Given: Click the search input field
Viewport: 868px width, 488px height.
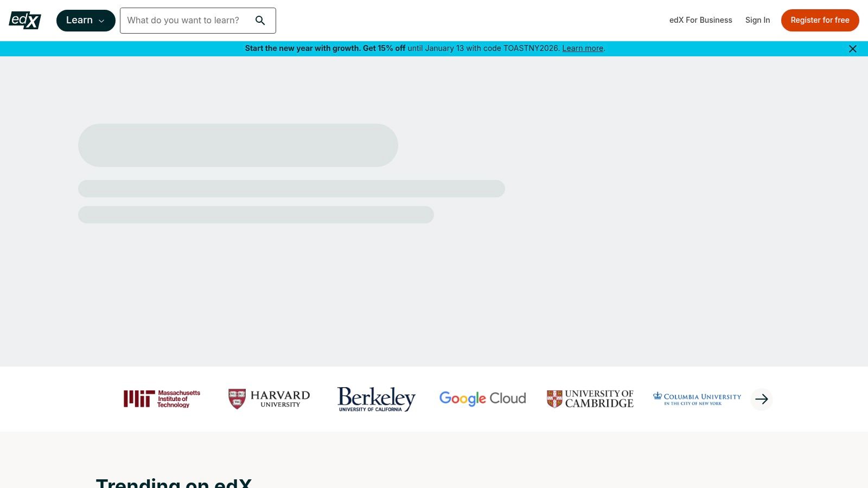Looking at the screenshot, I should click(x=190, y=20).
